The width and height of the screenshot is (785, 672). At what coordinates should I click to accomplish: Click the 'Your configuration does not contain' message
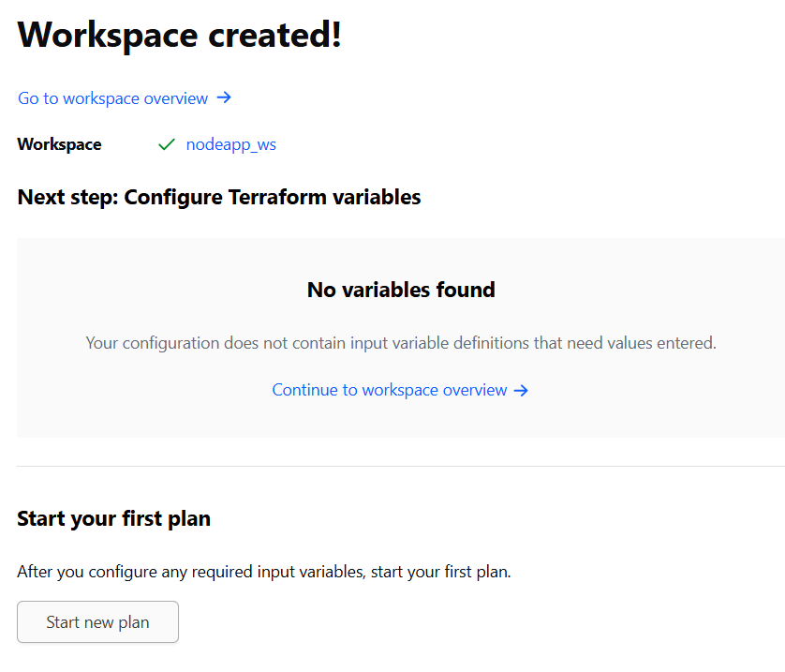(401, 343)
